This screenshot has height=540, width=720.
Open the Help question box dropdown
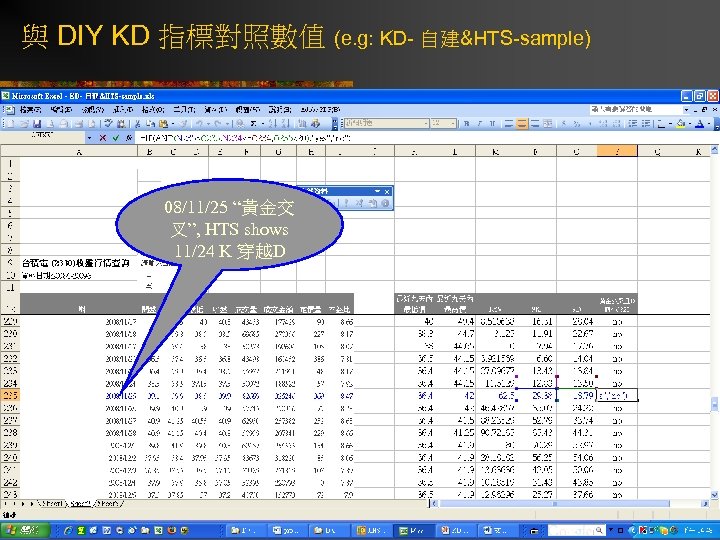point(686,109)
